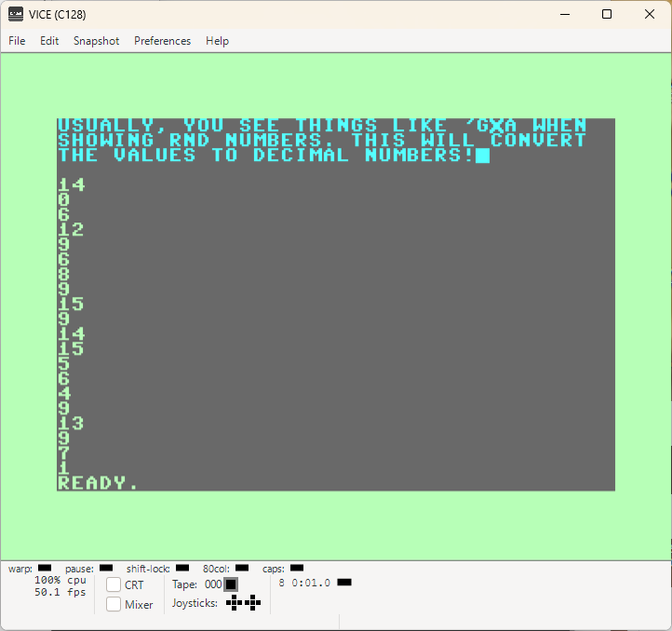672x631 pixels.
Task: Click the 80col indicator LED
Action: 242,568
